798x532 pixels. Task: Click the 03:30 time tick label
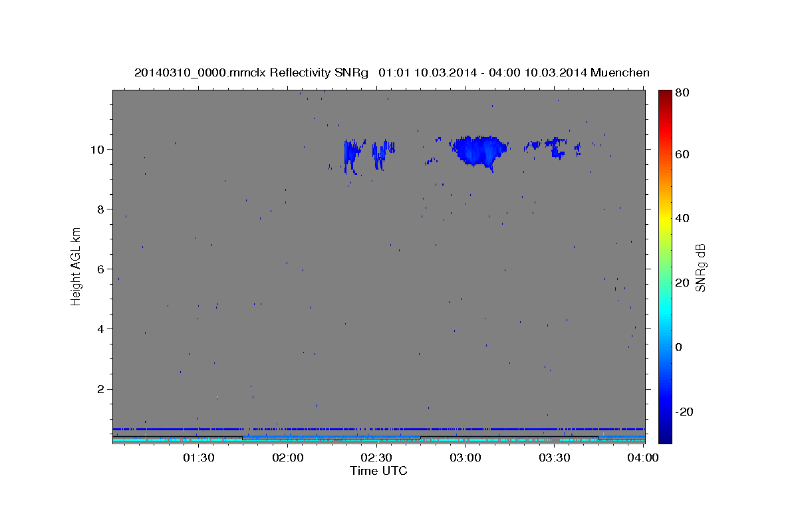pos(555,458)
